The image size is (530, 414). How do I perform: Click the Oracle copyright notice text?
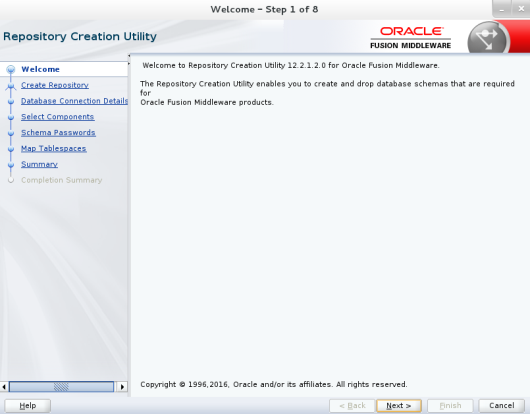point(274,385)
